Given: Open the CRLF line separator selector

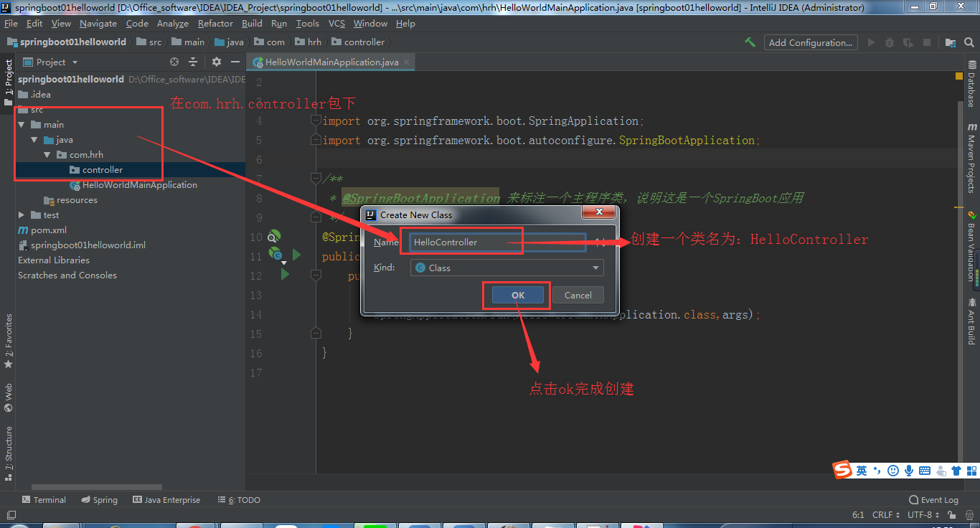Looking at the screenshot, I should point(885,514).
